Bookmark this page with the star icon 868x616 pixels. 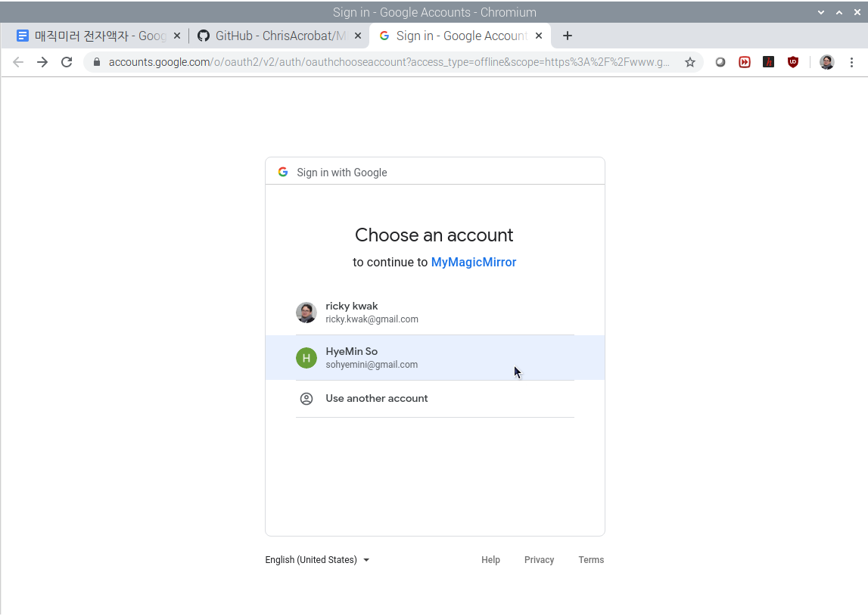(x=689, y=62)
